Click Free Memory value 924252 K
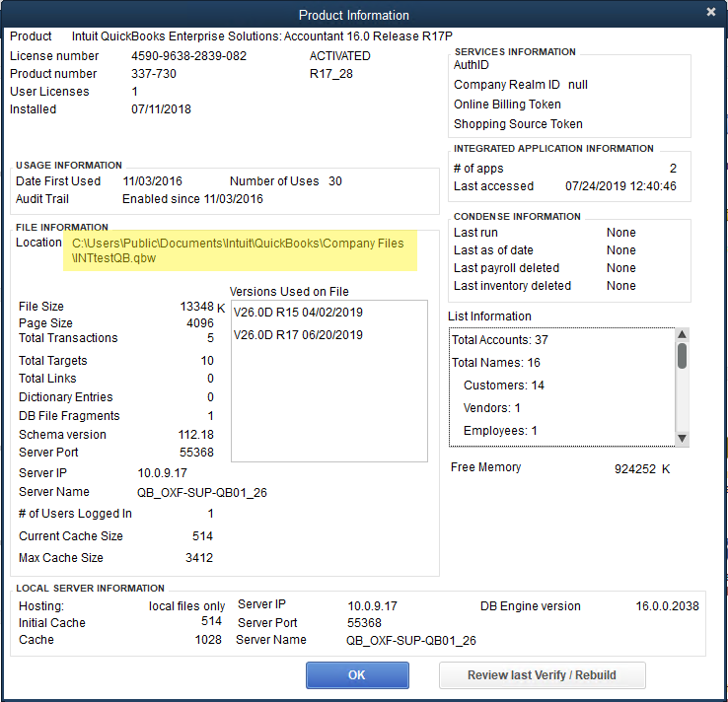Screen dimensions: 728x702 coord(642,469)
